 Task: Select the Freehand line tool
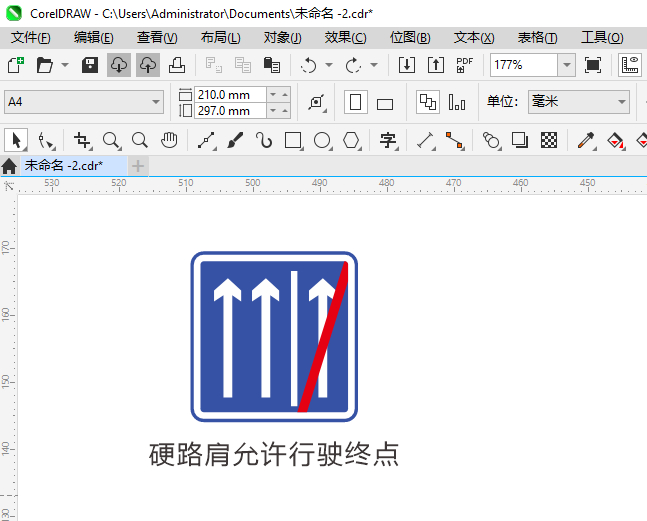[x=206, y=140]
